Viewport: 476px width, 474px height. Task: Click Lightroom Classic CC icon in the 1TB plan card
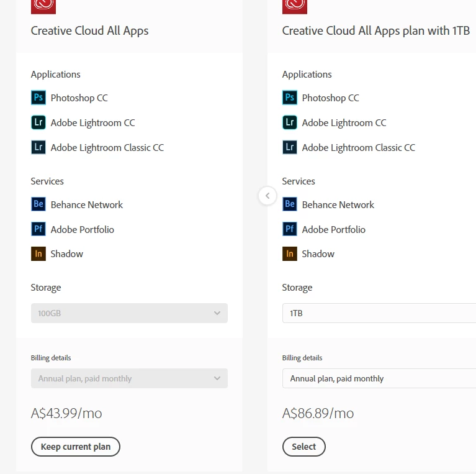pyautogui.click(x=290, y=147)
